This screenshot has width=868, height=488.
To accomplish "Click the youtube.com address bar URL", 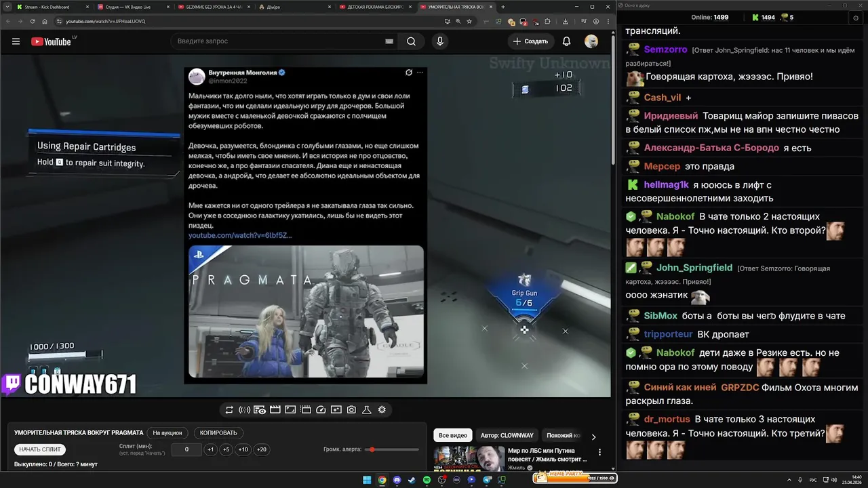I will click(x=106, y=21).
